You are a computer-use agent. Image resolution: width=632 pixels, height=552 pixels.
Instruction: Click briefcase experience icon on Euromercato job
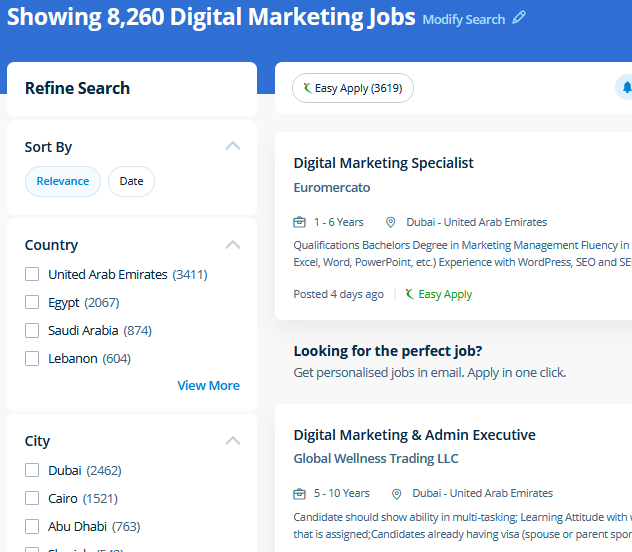coord(299,222)
